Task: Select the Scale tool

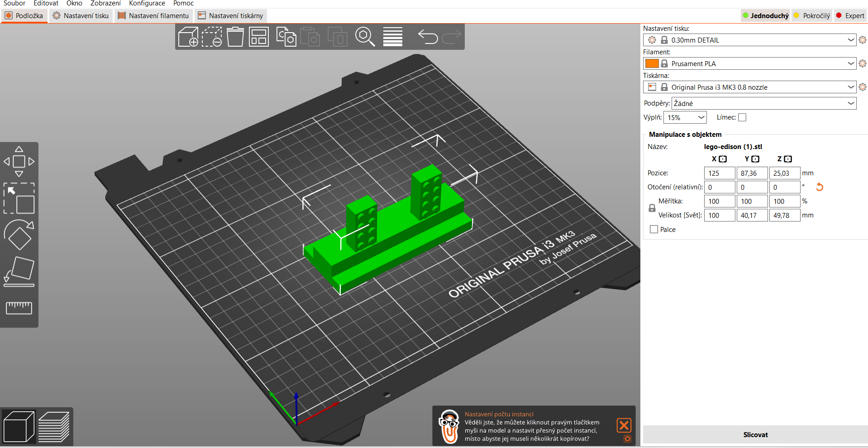Action: [x=19, y=198]
